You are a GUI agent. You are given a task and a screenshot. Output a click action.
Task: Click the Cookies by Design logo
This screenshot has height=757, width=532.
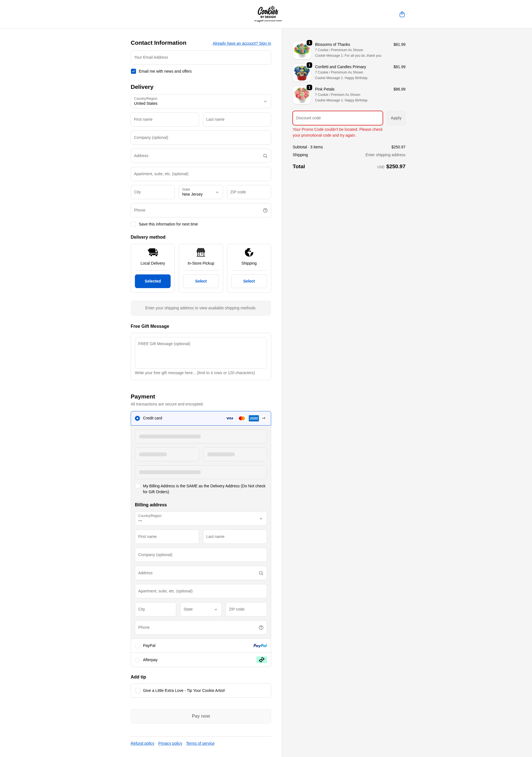point(268,14)
